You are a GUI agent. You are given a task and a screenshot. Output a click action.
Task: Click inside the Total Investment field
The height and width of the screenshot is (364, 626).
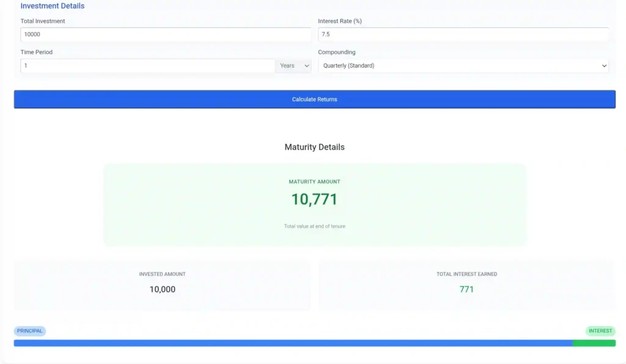pos(165,35)
